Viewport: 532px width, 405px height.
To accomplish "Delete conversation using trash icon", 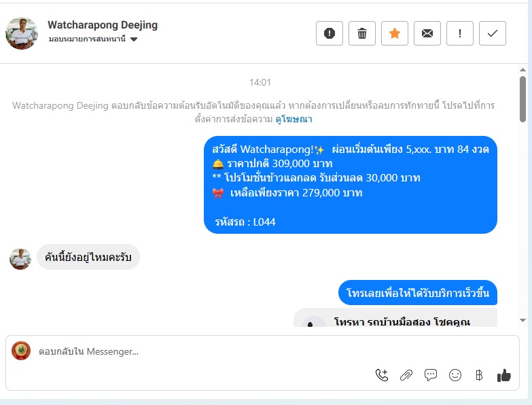I will click(x=361, y=33).
